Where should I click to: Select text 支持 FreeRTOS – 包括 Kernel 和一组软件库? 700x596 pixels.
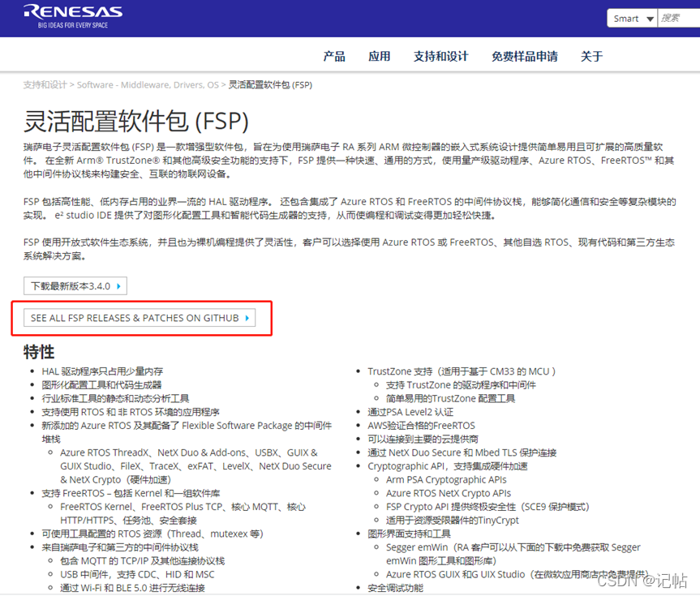point(131,493)
